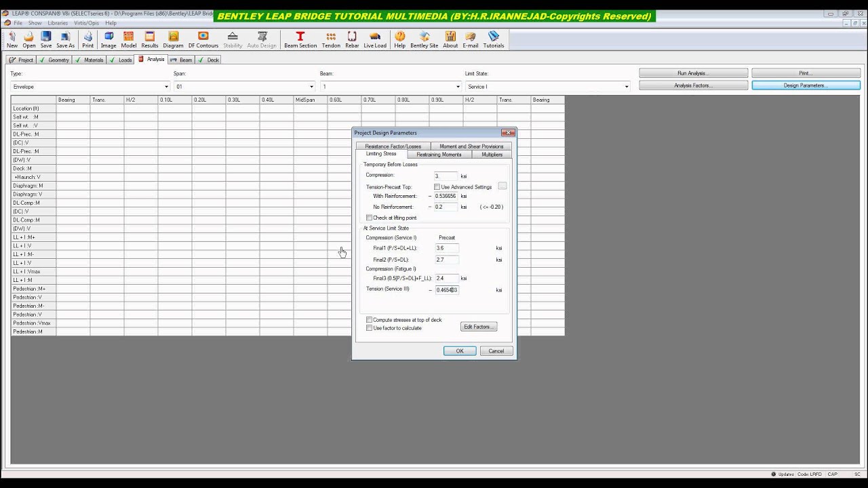Click the Final2 (P/S+DL) field
The width and height of the screenshot is (868, 488).
(447, 260)
